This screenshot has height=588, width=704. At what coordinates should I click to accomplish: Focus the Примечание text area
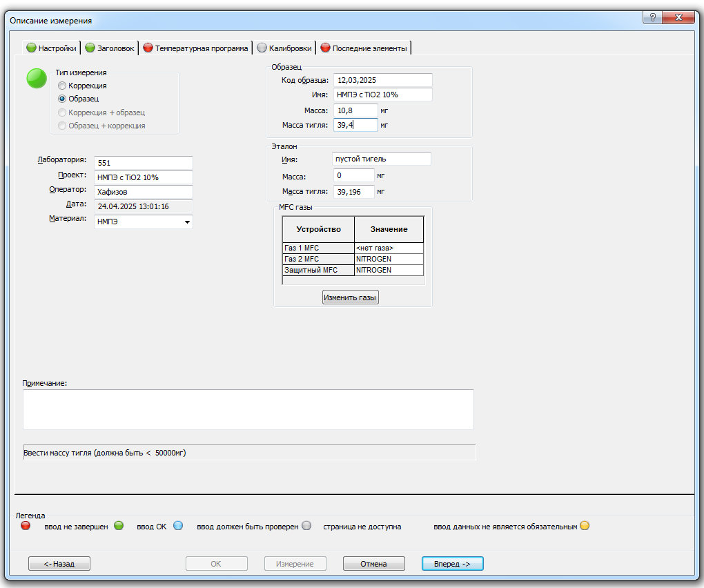pos(248,409)
